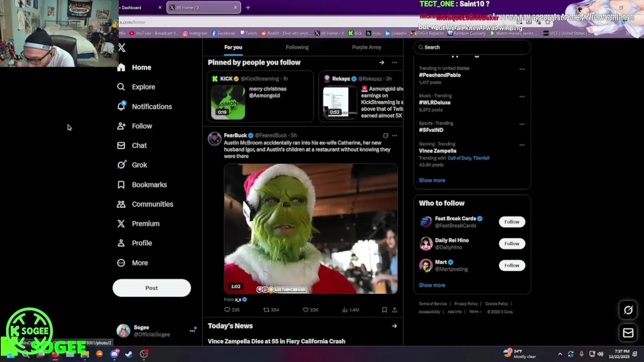Repost FearBuck's post

coord(271,310)
